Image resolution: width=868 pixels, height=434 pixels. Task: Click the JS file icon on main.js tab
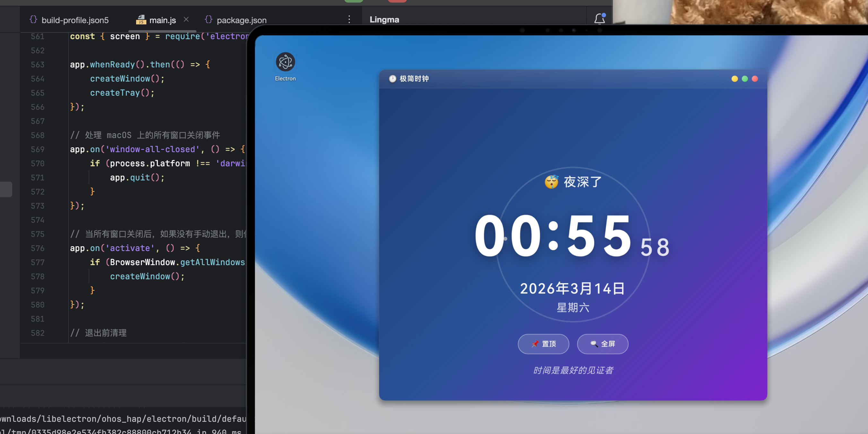(x=141, y=20)
